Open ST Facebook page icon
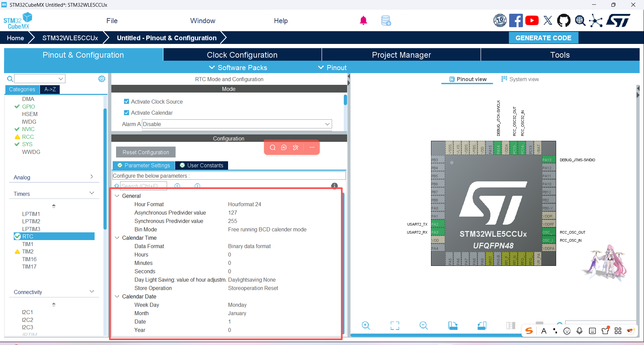The height and width of the screenshot is (345, 644). click(516, 21)
